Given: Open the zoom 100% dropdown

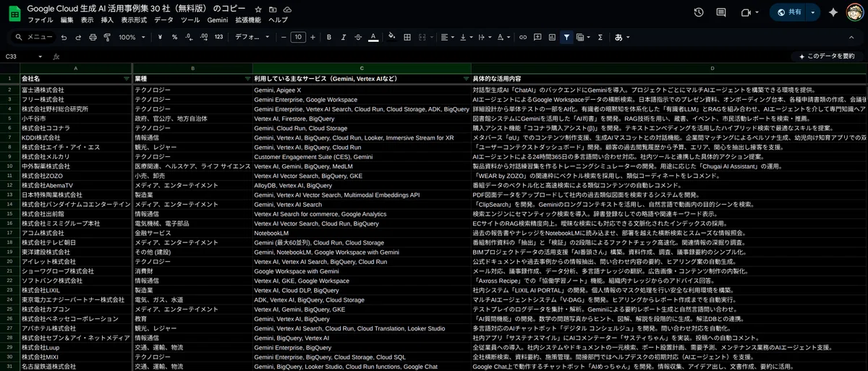Looking at the screenshot, I should click(131, 37).
